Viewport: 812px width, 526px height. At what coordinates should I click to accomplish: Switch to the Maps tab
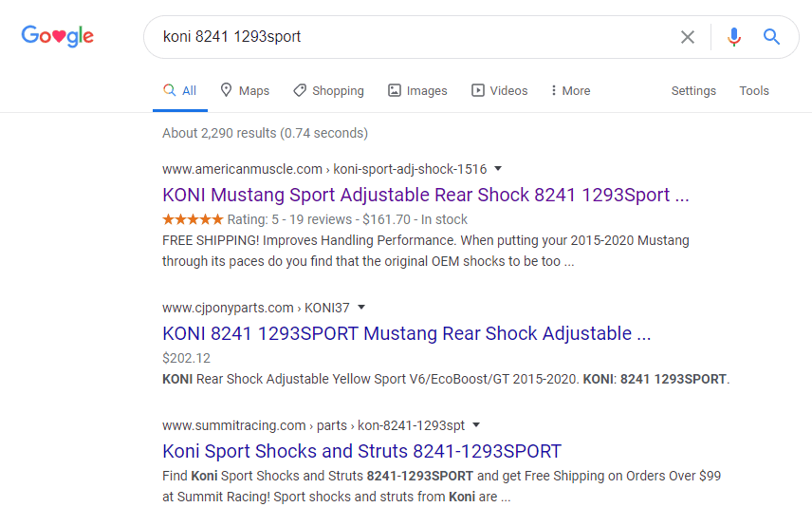(245, 91)
